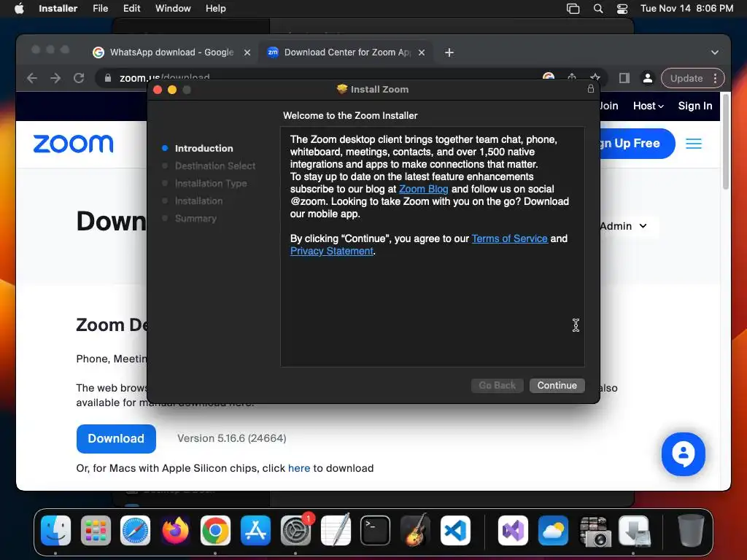
Task: Open TextEdit from the Dock
Action: pos(336,530)
